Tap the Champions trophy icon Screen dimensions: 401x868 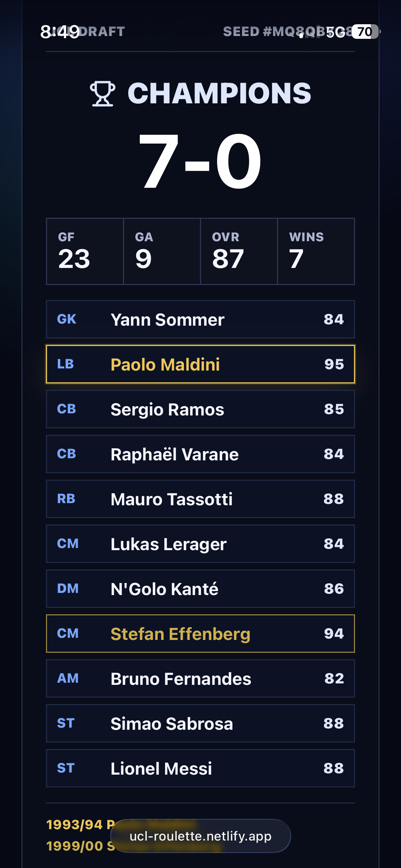tap(103, 93)
